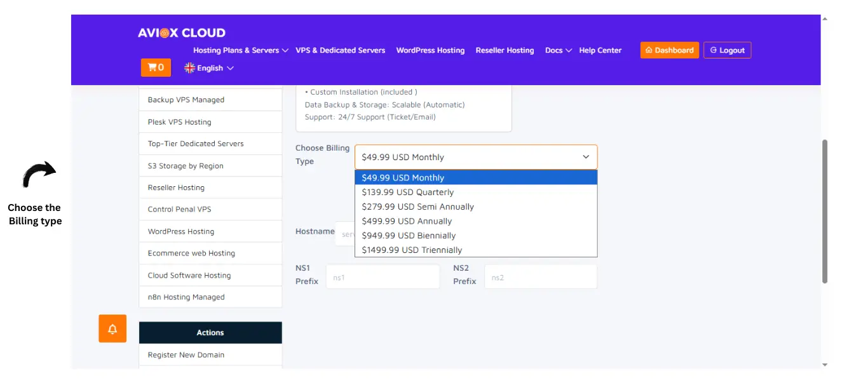
Task: Open S3 Storage by Region category
Action: point(186,166)
